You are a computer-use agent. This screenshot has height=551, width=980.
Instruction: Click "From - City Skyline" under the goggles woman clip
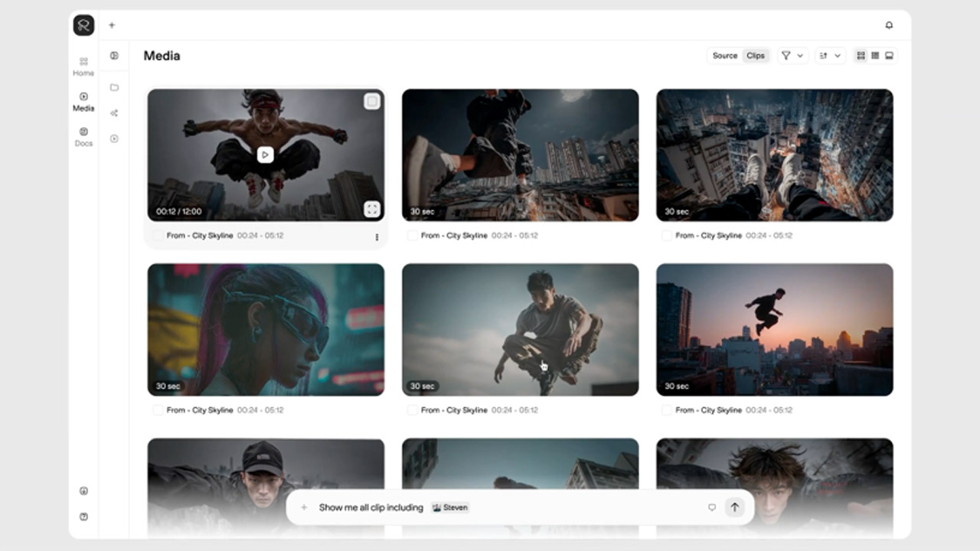point(200,410)
